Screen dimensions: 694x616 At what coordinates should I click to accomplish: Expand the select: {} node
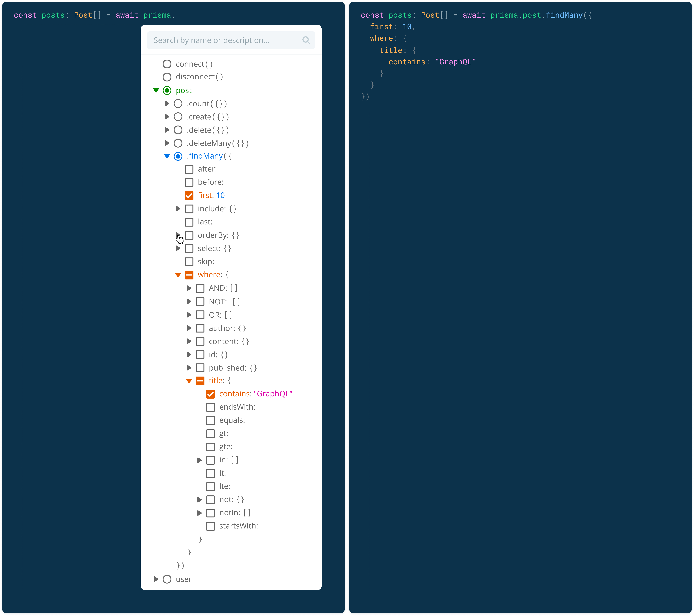pos(178,249)
